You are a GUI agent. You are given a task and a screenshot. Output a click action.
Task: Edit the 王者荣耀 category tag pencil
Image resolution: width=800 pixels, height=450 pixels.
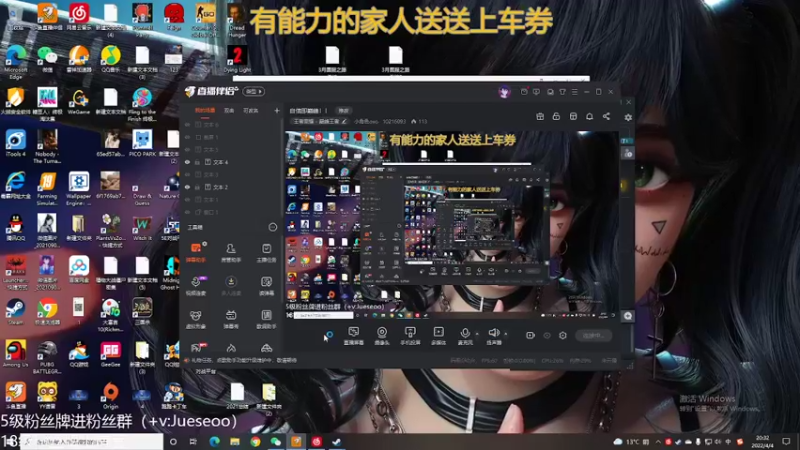pos(344,121)
